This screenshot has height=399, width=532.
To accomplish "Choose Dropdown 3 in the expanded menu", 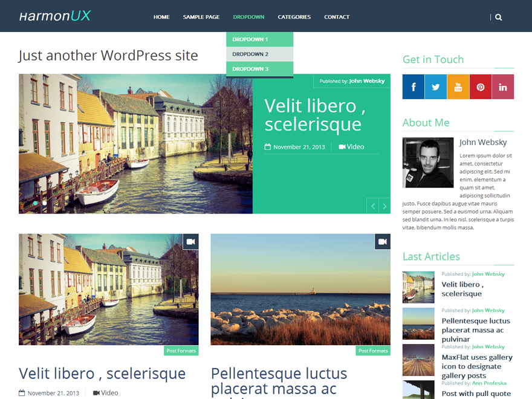I will [x=259, y=68].
